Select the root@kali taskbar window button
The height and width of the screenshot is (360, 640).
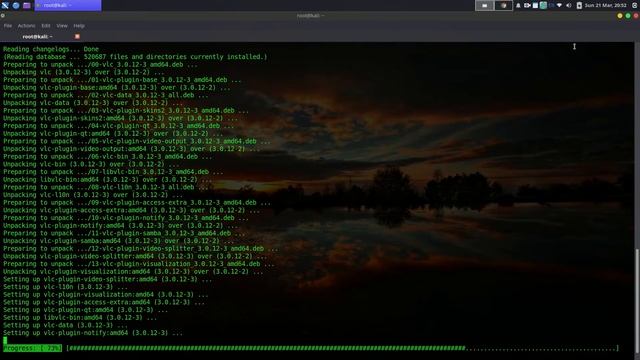[x=68, y=5]
